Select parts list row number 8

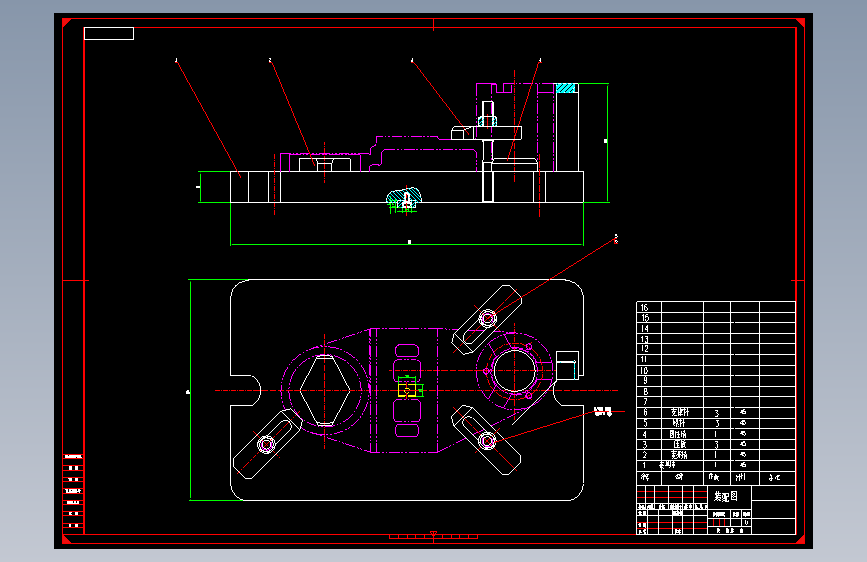pyautogui.click(x=715, y=391)
